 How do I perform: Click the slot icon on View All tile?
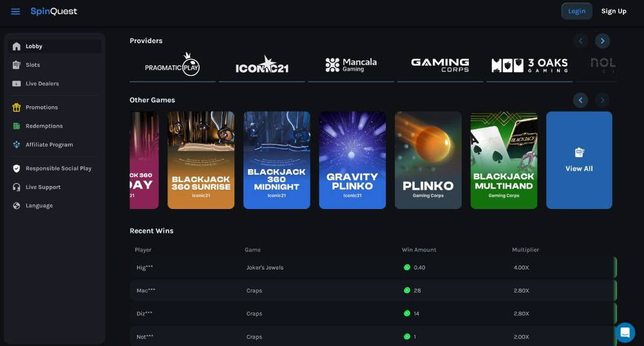click(x=579, y=152)
